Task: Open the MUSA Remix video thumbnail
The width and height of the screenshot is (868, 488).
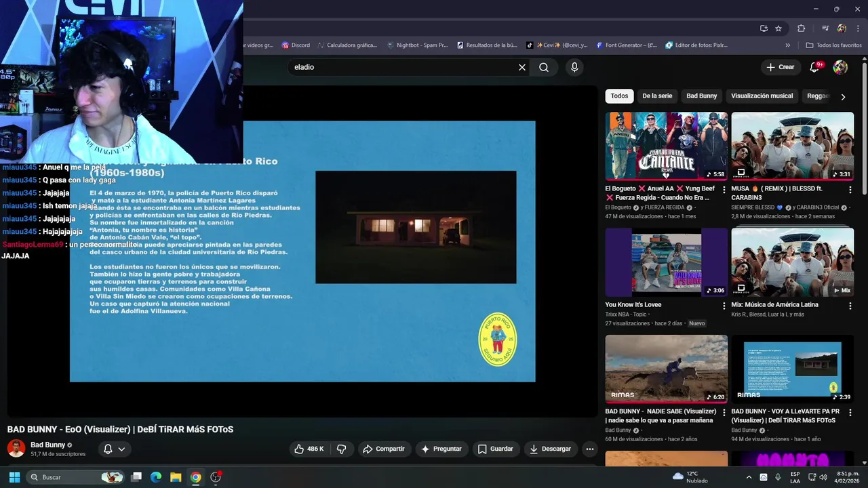Action: (x=792, y=146)
